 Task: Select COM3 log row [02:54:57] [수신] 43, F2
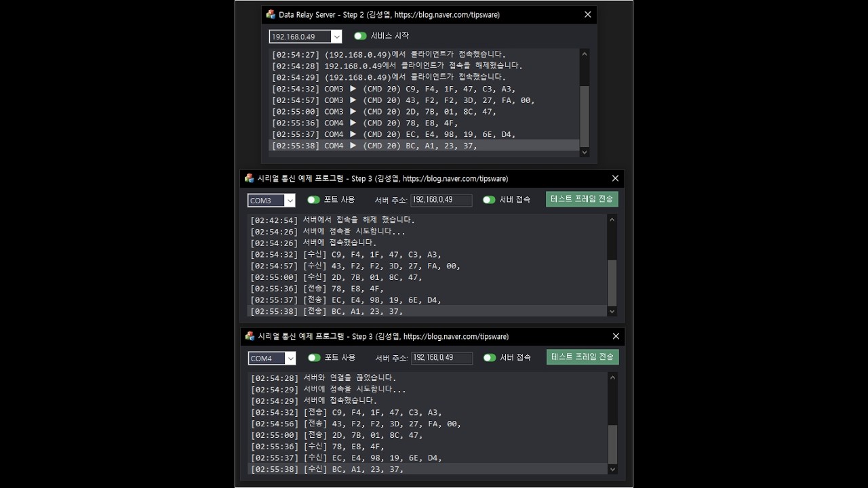pyautogui.click(x=427, y=266)
